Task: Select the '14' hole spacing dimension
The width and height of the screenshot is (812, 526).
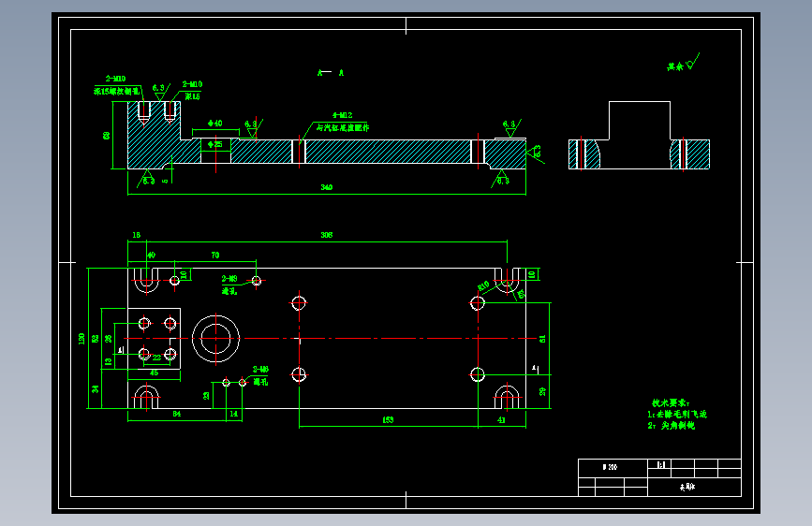Action: tap(233, 414)
